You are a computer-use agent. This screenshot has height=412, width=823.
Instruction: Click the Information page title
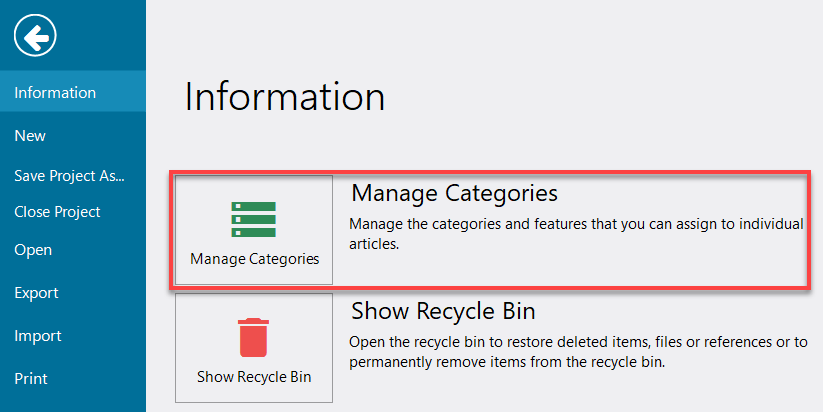coord(285,97)
